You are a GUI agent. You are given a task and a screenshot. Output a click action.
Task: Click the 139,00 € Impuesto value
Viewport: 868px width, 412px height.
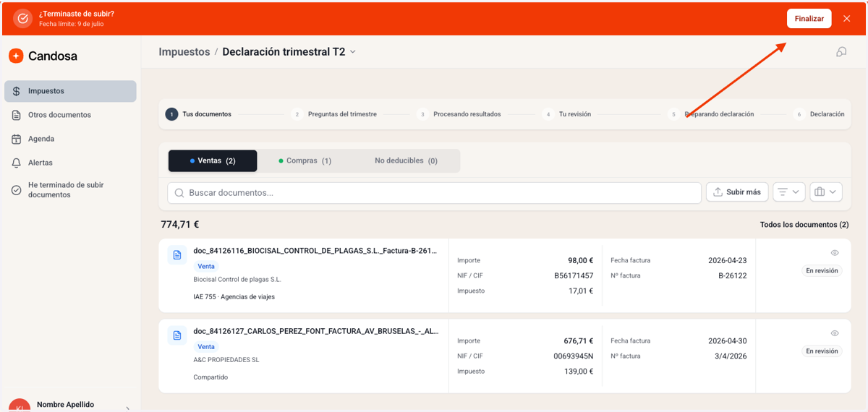click(x=579, y=371)
